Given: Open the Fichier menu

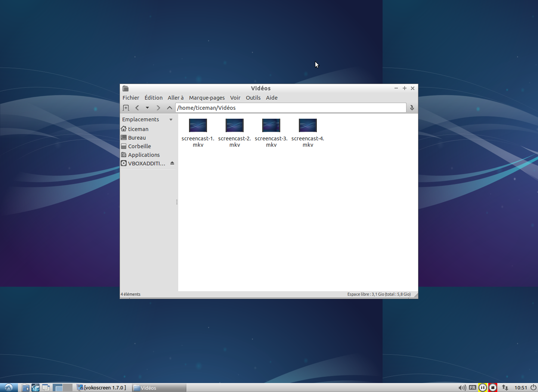Looking at the screenshot, I should click(131, 98).
